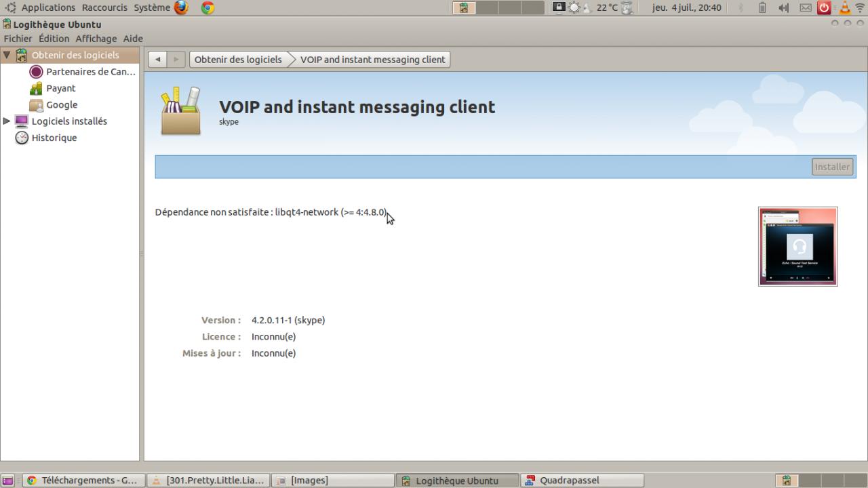This screenshot has height=488, width=868.
Task: Click the Ubuntu logo beside Applications
Action: click(x=11, y=7)
